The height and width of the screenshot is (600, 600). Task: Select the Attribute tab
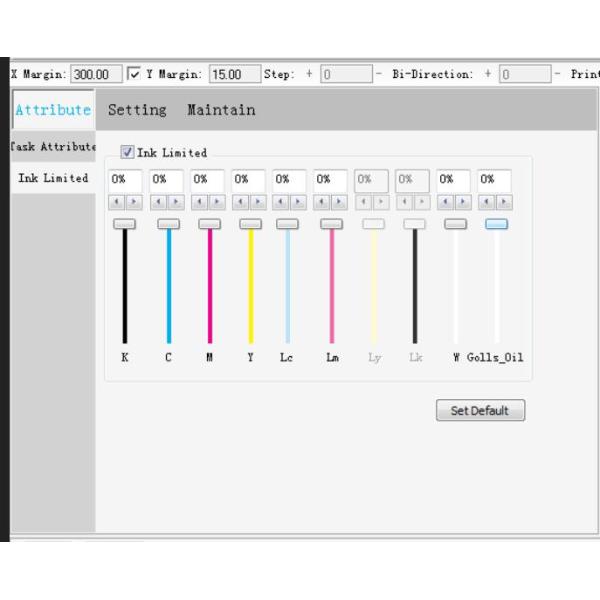tap(53, 110)
